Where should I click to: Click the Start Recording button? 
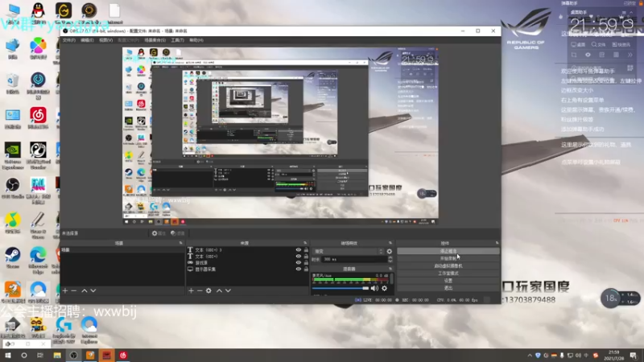448,258
